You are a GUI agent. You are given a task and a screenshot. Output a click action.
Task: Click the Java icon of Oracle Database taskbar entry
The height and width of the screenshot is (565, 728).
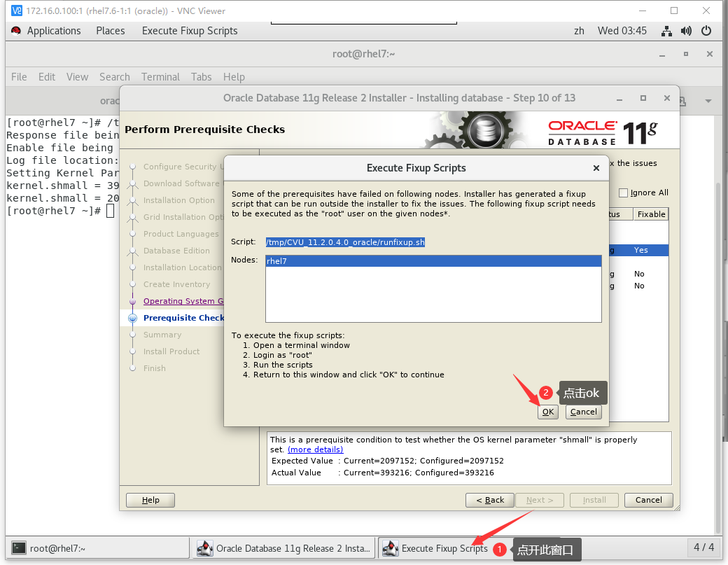(204, 548)
